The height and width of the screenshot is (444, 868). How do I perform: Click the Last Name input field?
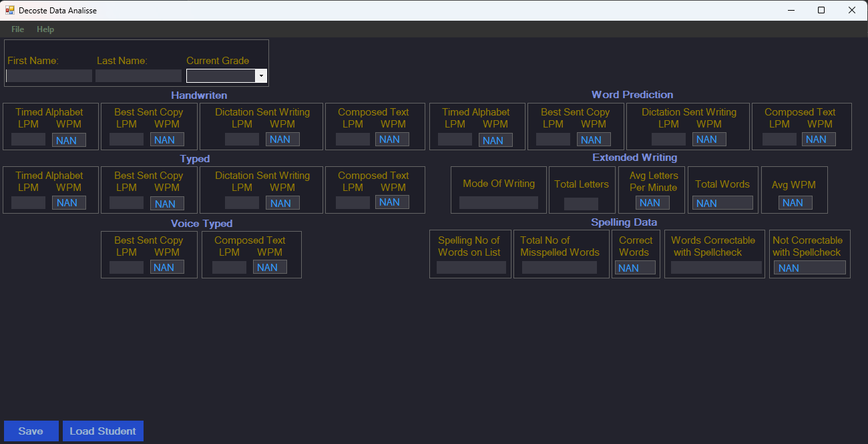[x=138, y=76]
